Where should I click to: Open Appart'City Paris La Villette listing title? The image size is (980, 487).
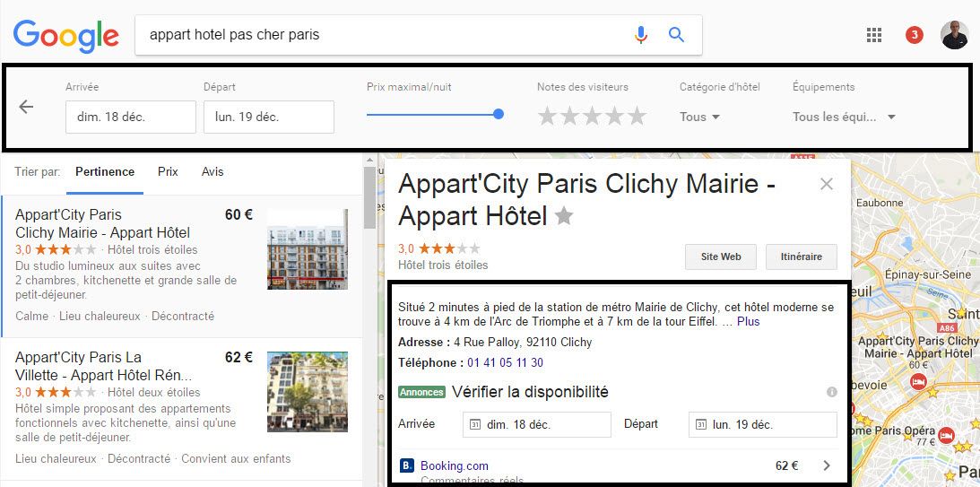pos(103,366)
